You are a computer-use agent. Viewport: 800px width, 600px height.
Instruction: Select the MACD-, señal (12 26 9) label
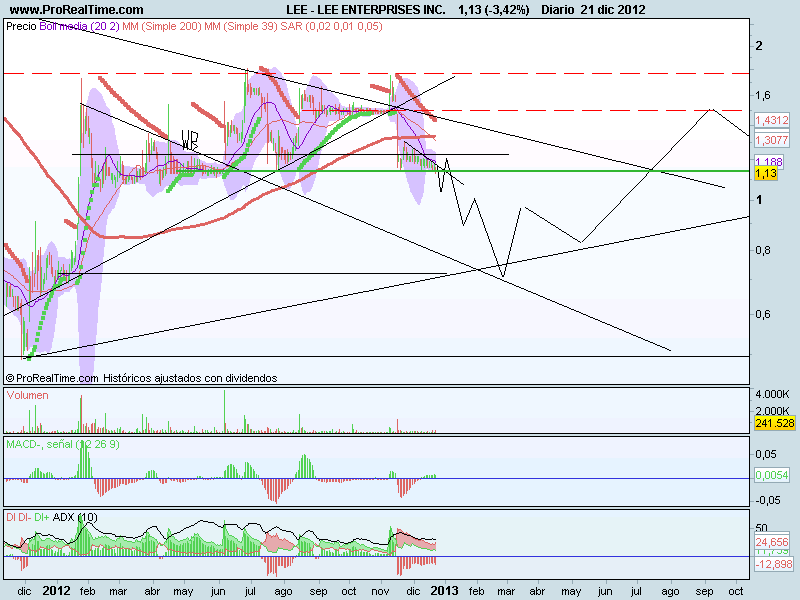(63, 444)
